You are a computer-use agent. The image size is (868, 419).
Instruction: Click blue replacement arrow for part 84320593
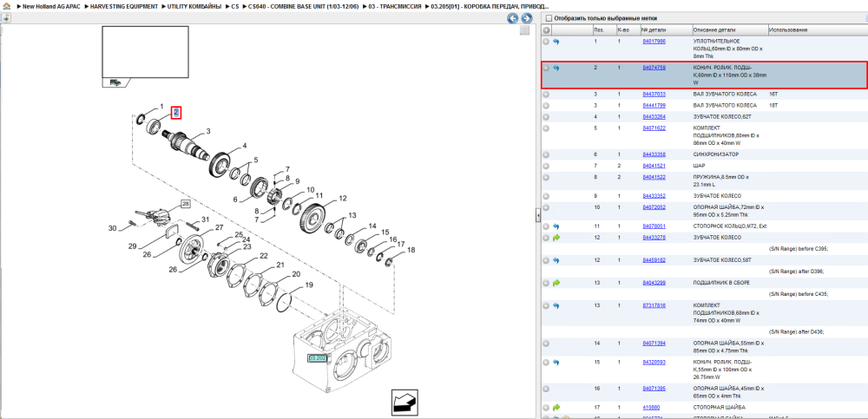pos(556,363)
